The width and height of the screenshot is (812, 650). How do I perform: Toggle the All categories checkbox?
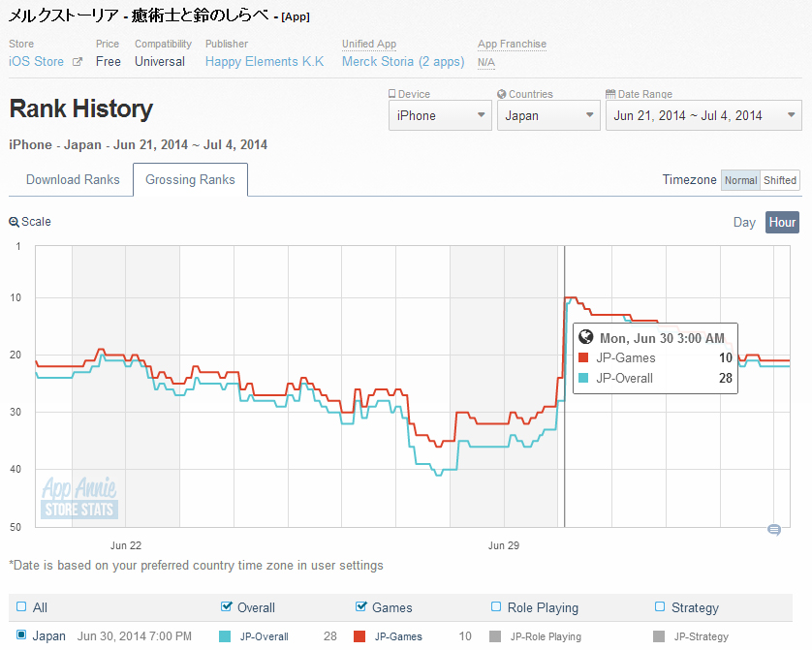pos(21,606)
